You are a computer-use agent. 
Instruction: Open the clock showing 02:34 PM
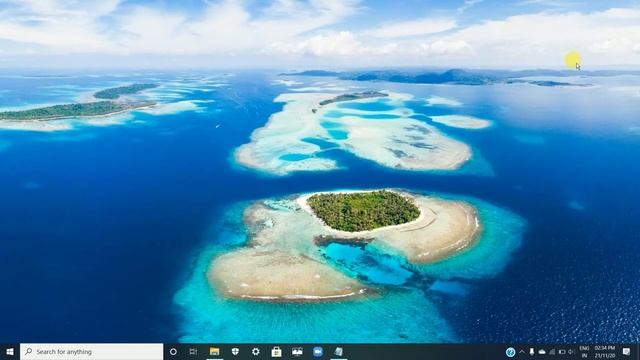605,352
